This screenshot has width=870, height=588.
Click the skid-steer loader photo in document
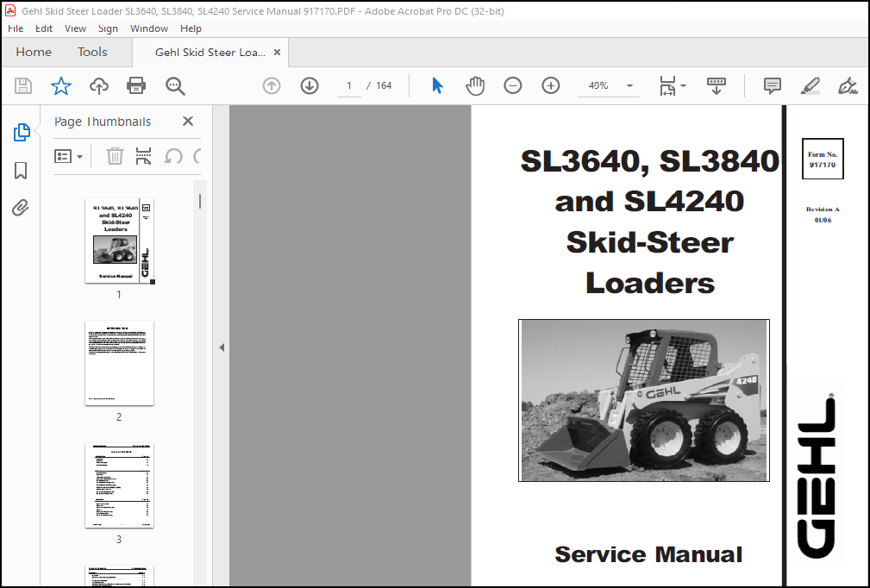click(x=643, y=400)
